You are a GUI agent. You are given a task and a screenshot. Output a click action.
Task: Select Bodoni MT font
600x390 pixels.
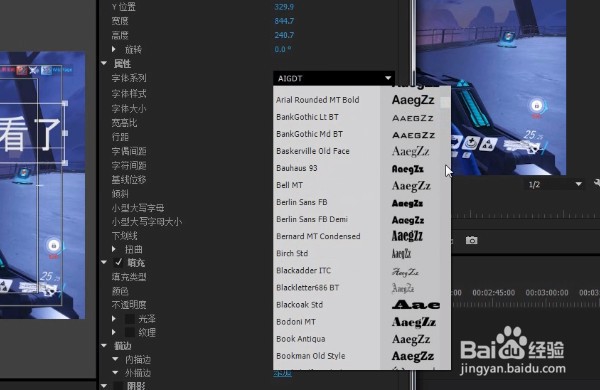(x=296, y=322)
